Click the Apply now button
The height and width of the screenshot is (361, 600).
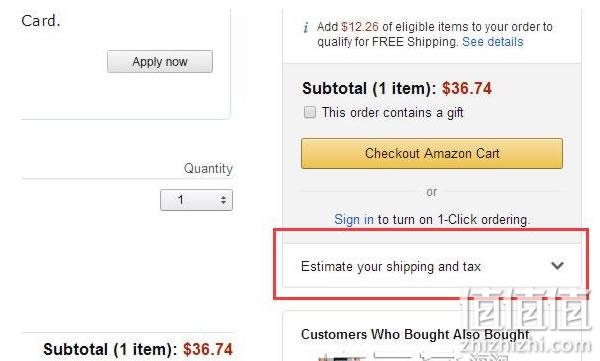coord(160,61)
